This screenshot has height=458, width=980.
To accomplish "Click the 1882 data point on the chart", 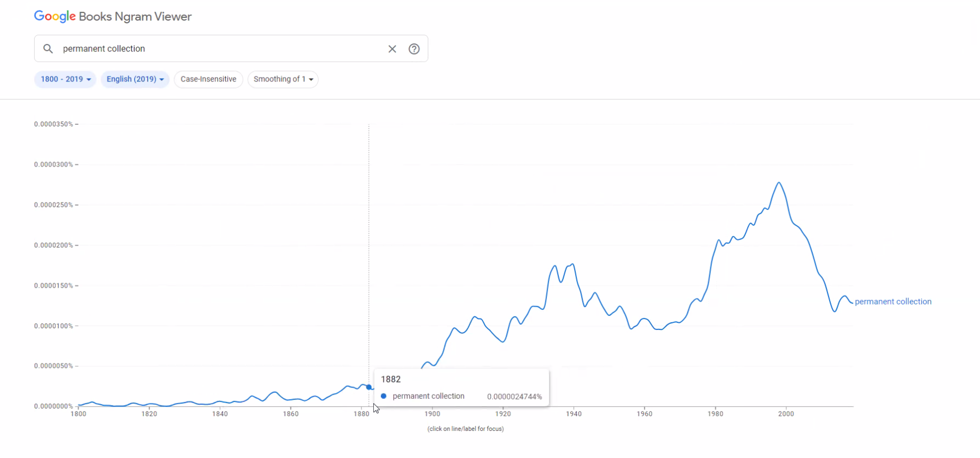I will click(x=369, y=387).
